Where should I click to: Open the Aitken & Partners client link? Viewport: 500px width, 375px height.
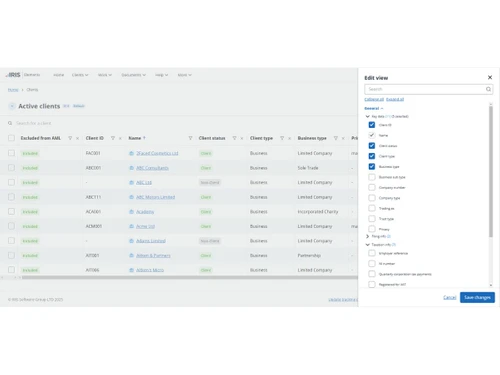[x=153, y=255]
